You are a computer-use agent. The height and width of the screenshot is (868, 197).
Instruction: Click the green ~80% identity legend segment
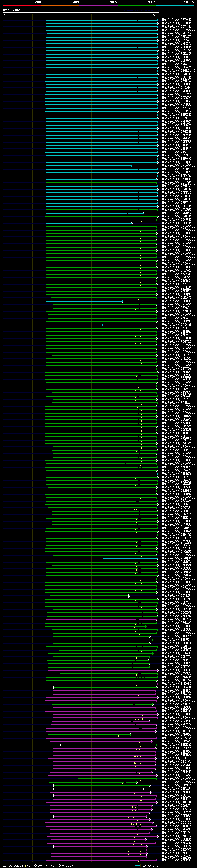136,6
